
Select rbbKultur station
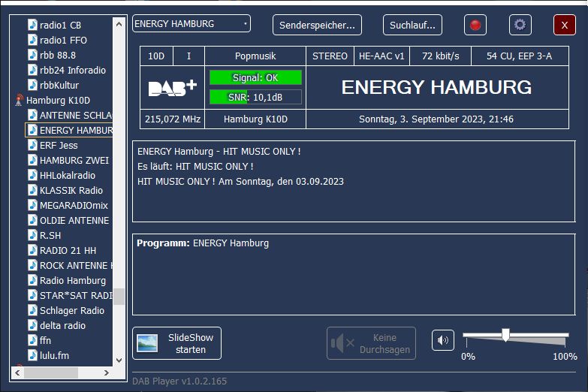[x=59, y=85]
